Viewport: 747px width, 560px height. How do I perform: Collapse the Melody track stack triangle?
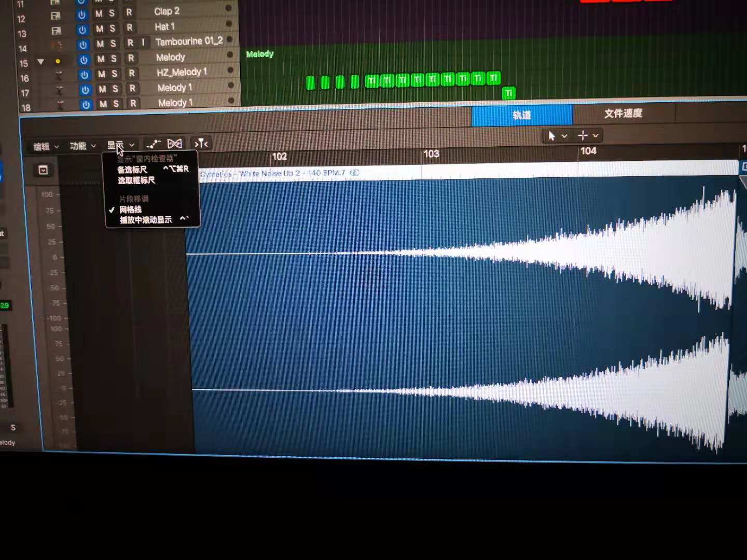[x=40, y=62]
